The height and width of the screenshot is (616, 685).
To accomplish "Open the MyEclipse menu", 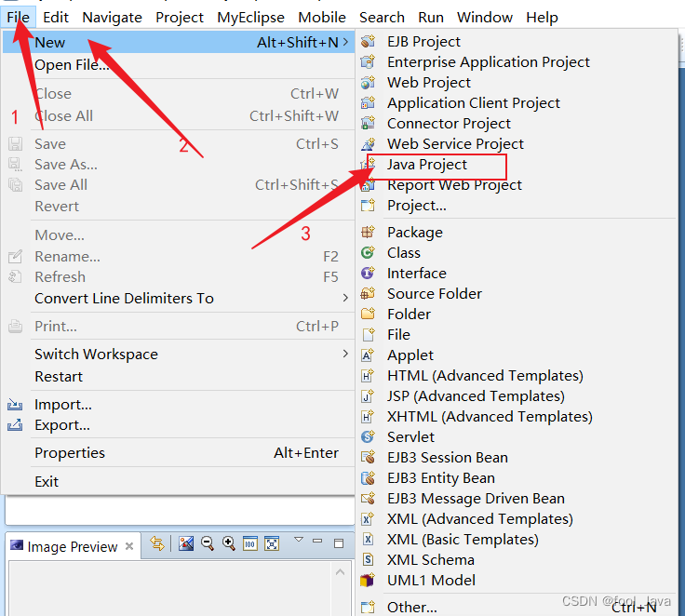I will (250, 17).
